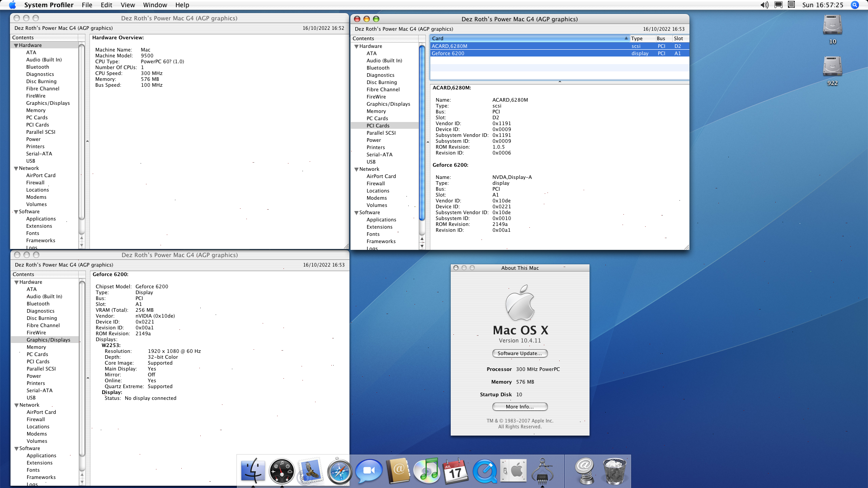The image size is (868, 488).
Task: Open the View menu
Action: (x=127, y=5)
